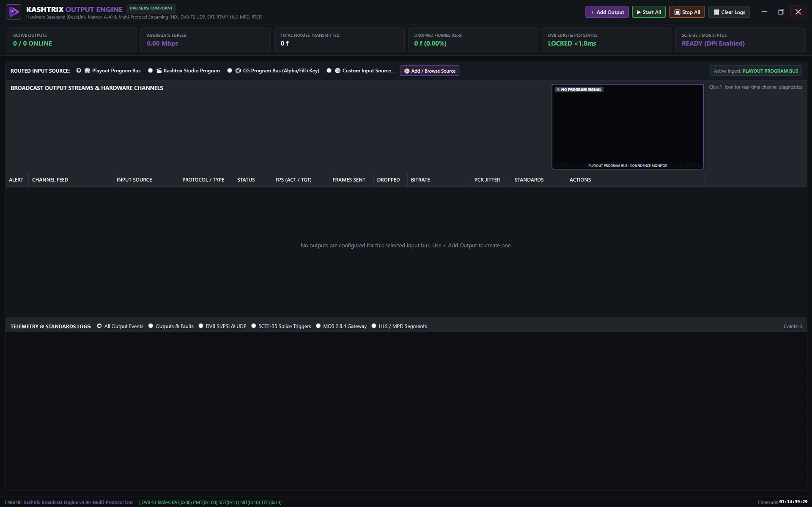The width and height of the screenshot is (812, 507).
Task: Click the clapperboard icon beside Kashtrix Studio Program
Action: click(x=159, y=71)
